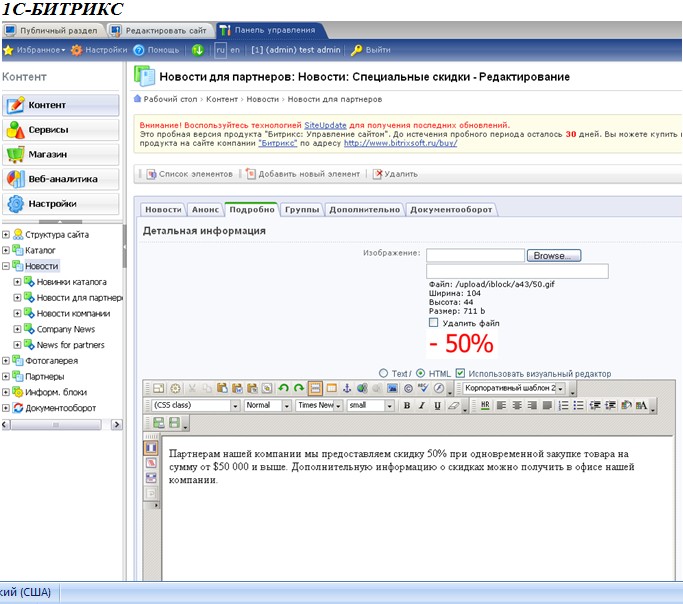Cut selection with the scissors icon
The height and width of the screenshot is (604, 683).
click(192, 388)
